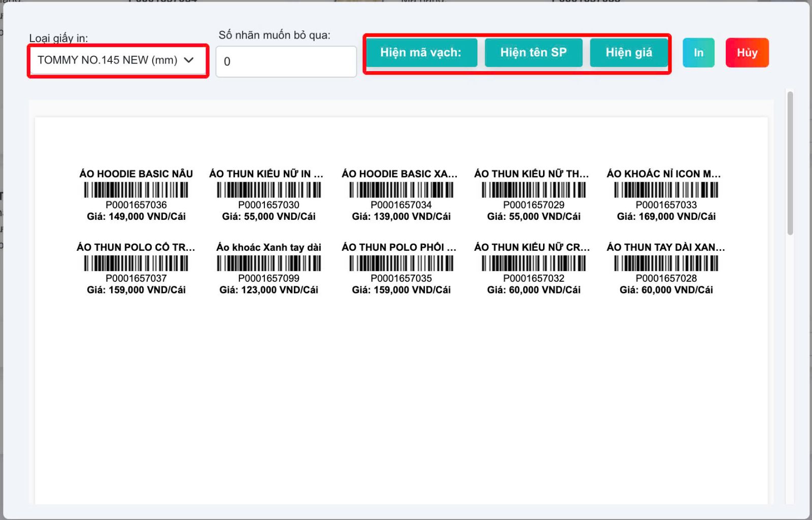Viewport: 812px width, 520px height.
Task: Click the 'Số nhãn muốn bỏ qua' input field
Action: 286,61
